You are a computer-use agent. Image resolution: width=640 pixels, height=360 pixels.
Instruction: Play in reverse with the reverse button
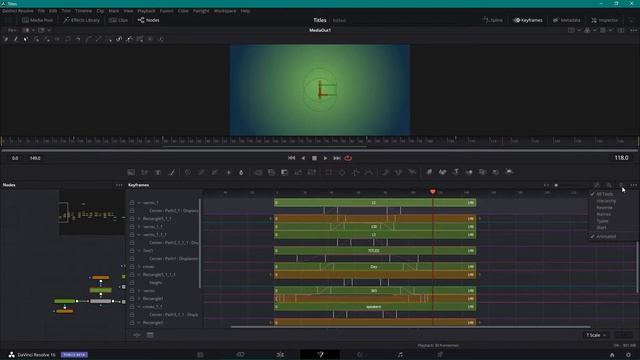pos(303,158)
